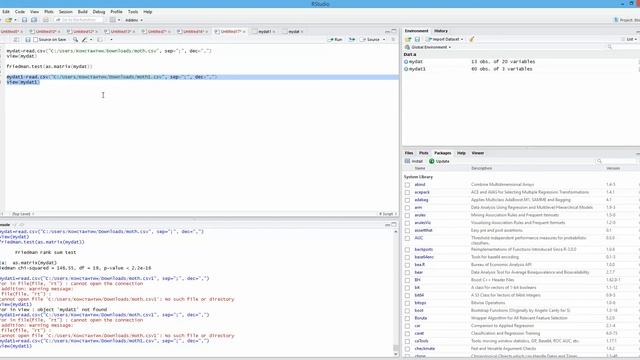Select the mydat1 editor tab
Image resolution: width=640 pixels, height=360 pixels.
[264, 31]
